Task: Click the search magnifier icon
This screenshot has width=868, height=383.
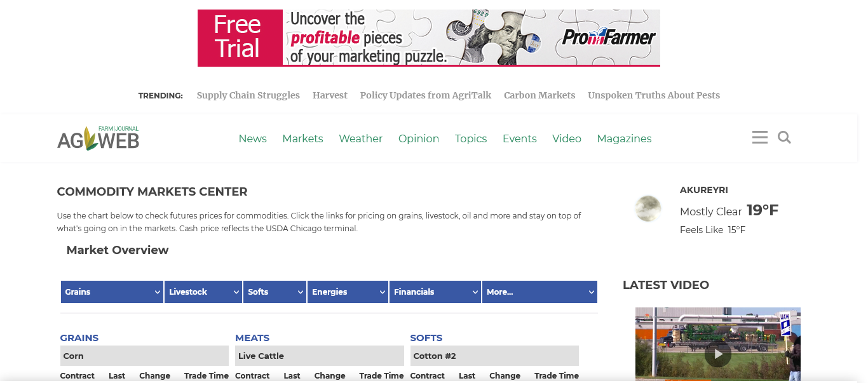Action: click(784, 137)
